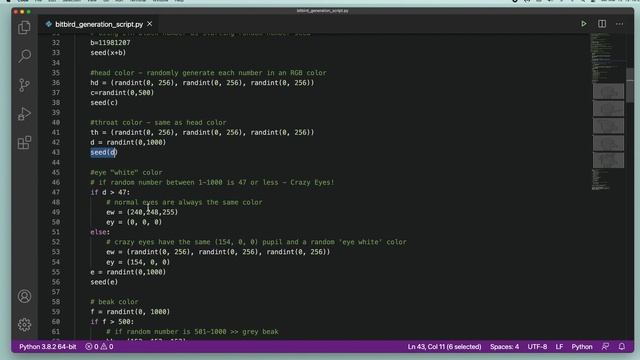Click the 'else:' keyword on line 51
Screen dimensions: 640x360
(x=100, y=232)
